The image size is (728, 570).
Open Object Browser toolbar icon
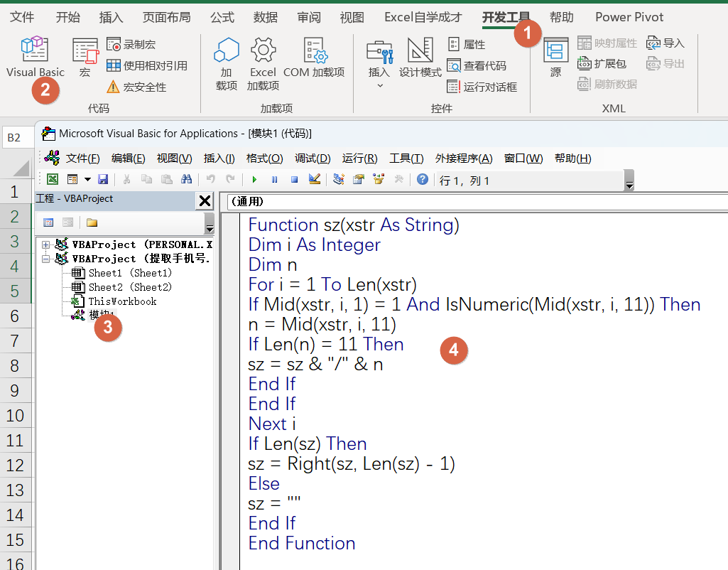point(379,179)
